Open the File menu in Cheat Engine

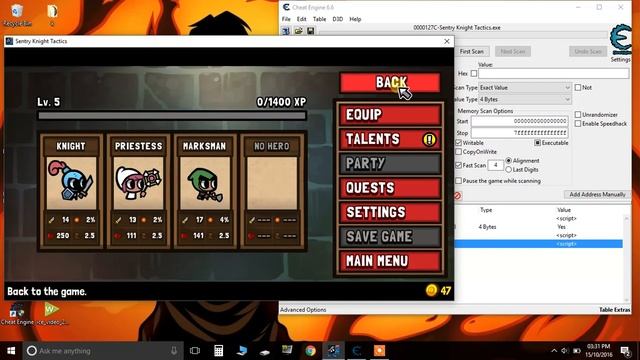(286, 19)
